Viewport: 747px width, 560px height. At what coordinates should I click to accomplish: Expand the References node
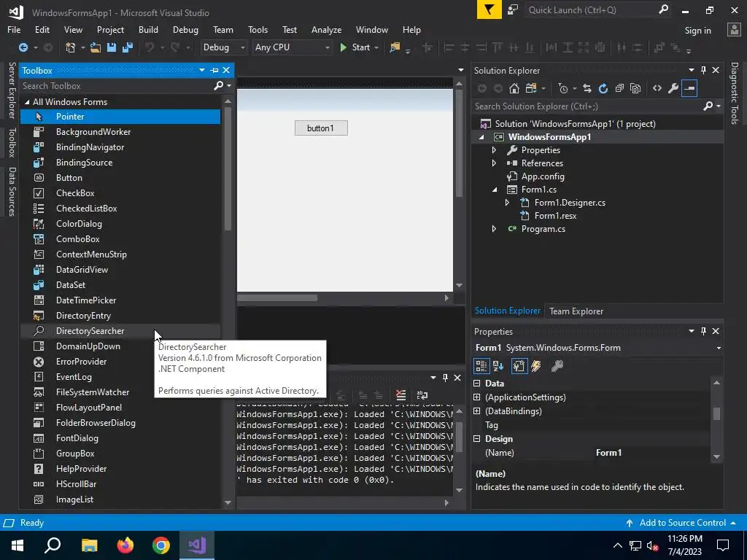click(x=494, y=163)
